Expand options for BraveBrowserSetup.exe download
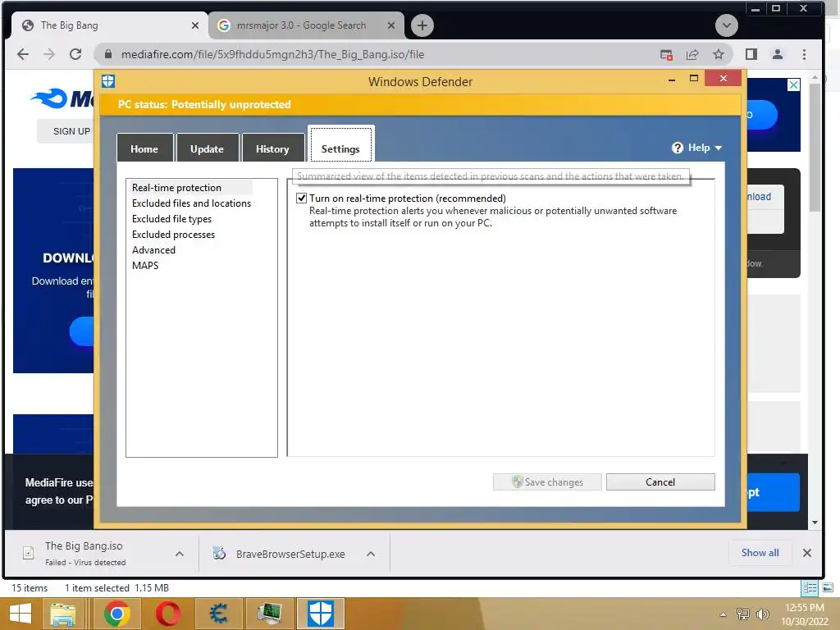The image size is (840, 630). tap(371, 554)
